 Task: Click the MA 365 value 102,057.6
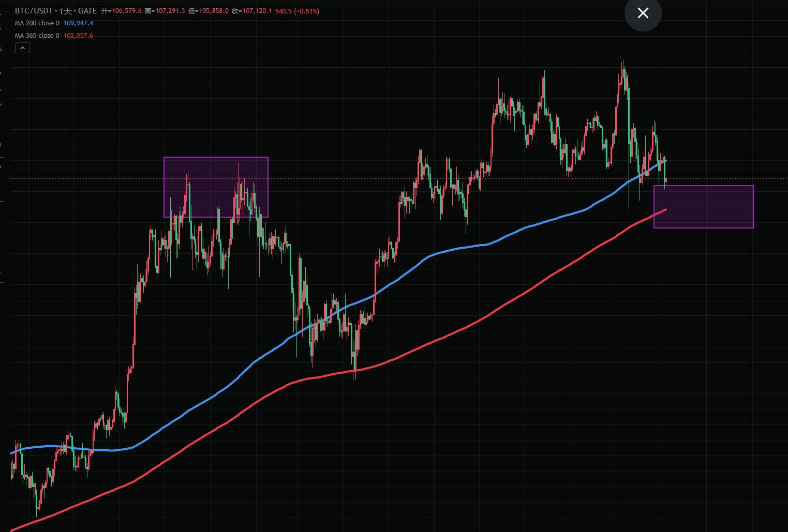[x=78, y=36]
